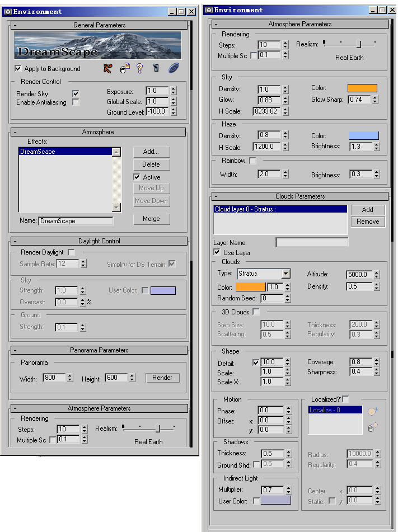This screenshot has height=532, width=398.
Task: Collapse the Clouds Parameters rollout
Action: [300, 196]
